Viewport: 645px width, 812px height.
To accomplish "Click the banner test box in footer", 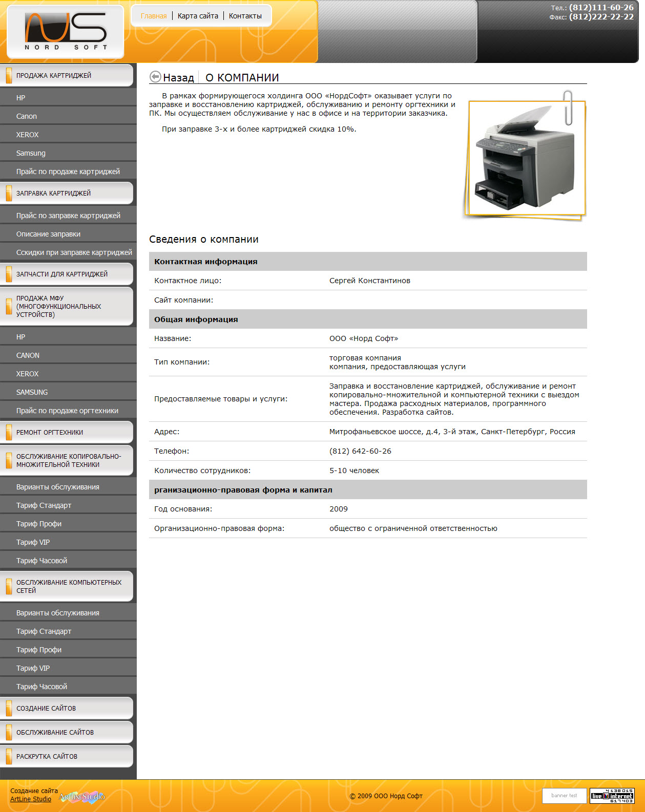I will tap(564, 796).
